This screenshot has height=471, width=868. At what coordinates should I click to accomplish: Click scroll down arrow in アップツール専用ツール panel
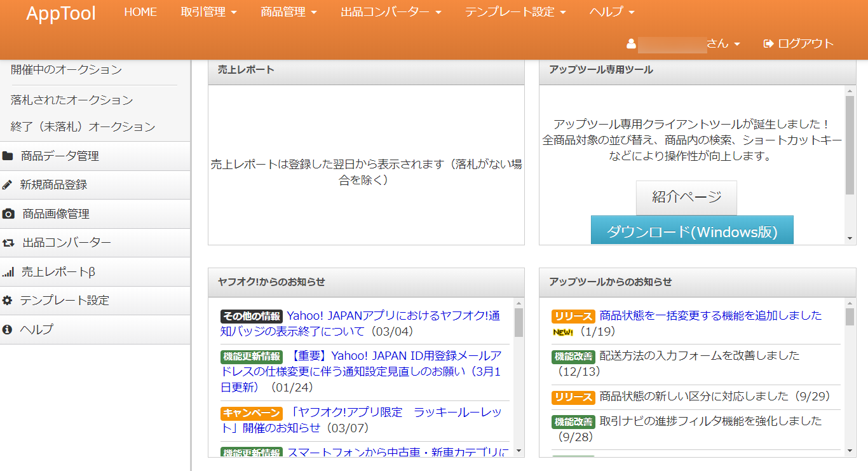[x=850, y=239]
